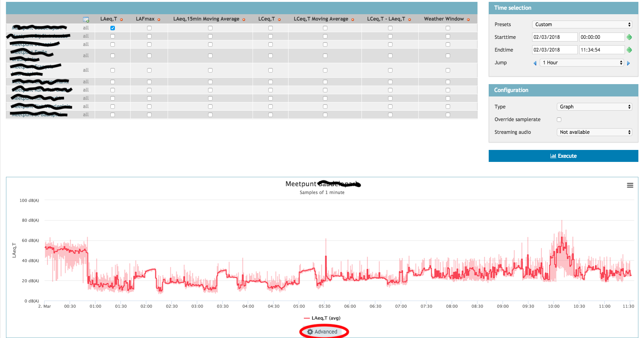Screen dimensions: 644x338
Task: Click the green Starttime adjust arrows icon
Action: tap(629, 37)
